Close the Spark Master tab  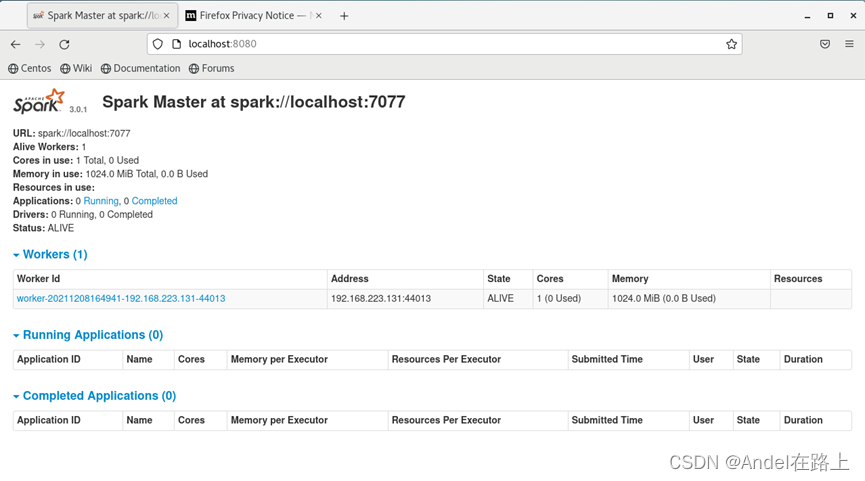tap(167, 16)
